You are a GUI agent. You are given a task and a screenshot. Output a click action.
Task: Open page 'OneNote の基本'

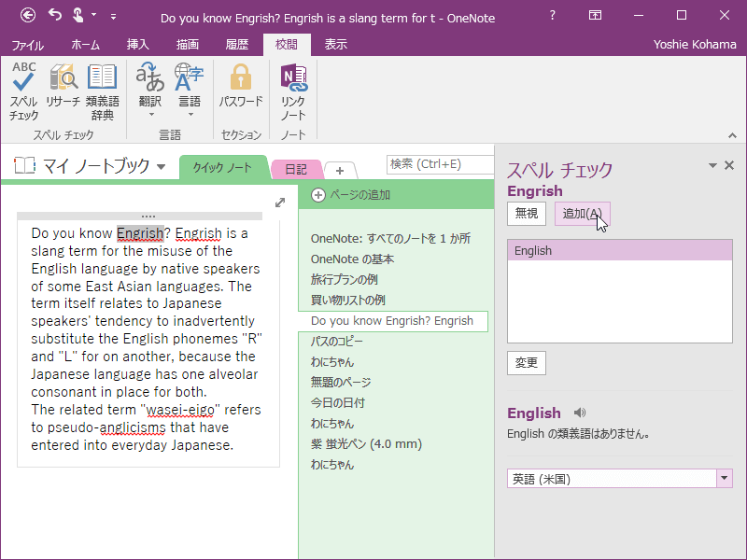[x=353, y=259]
